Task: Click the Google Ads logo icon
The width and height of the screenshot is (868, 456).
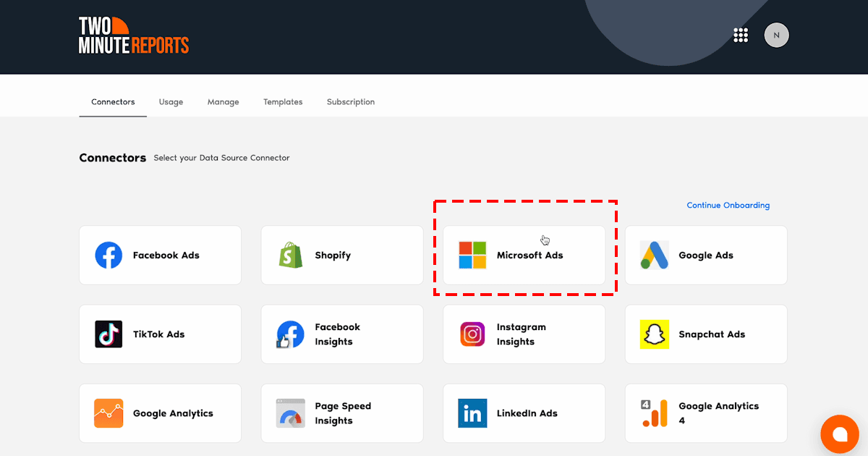Action: click(654, 255)
